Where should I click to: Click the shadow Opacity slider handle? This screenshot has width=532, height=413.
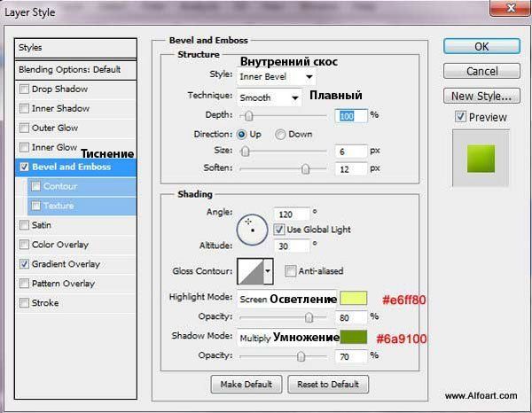click(x=301, y=356)
